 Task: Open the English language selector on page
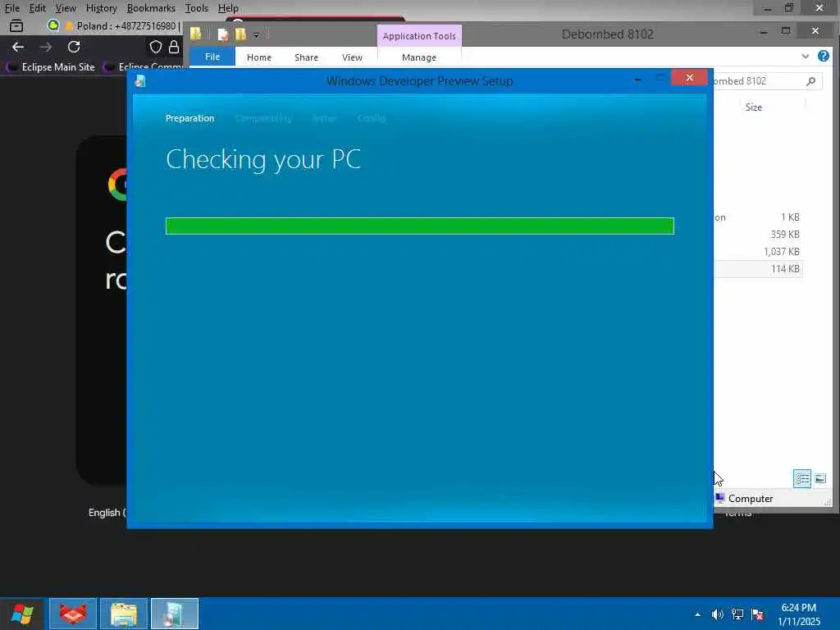click(107, 513)
